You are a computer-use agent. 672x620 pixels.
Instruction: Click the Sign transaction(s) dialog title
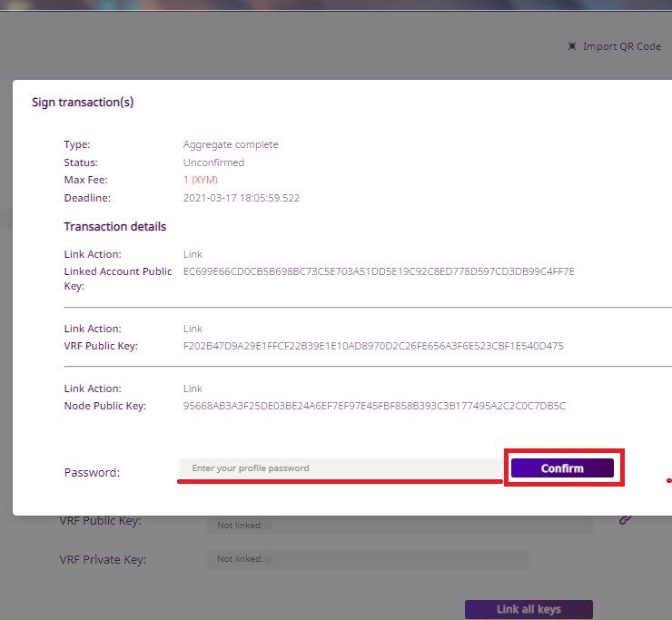(x=83, y=102)
